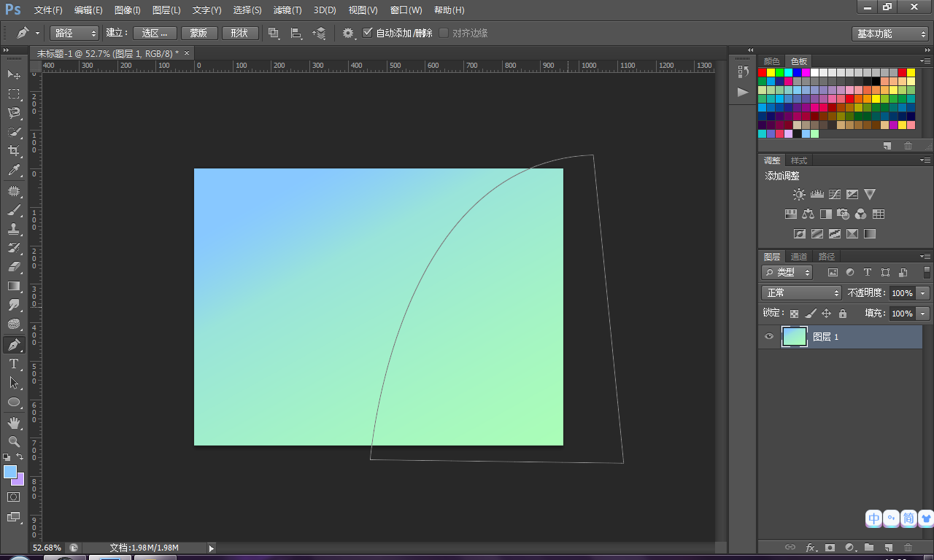Open the pen tool preset picker arrow
Screen dimensions: 934x560
pyautogui.click(x=37, y=33)
